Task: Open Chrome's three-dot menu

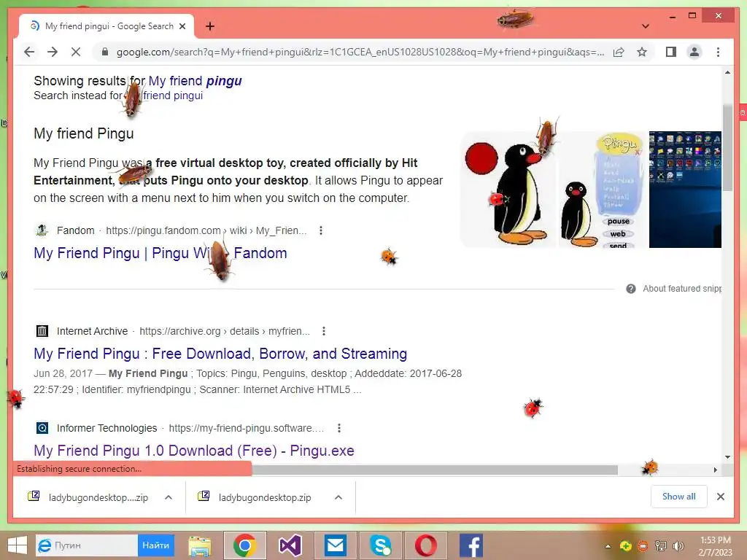Action: [x=718, y=52]
